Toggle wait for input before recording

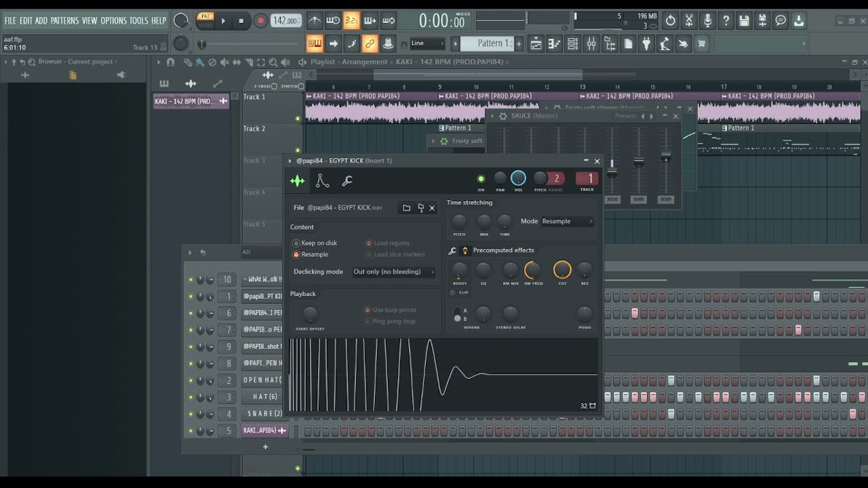coord(333,21)
